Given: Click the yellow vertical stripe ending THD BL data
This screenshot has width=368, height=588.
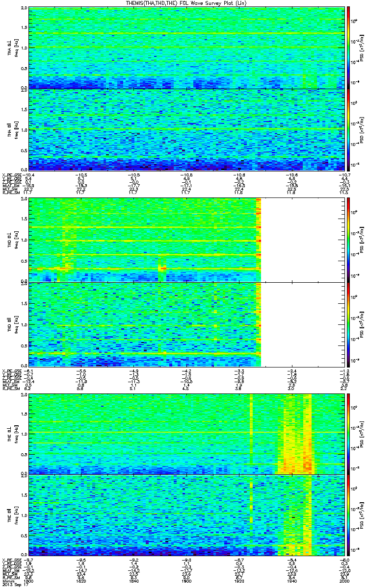Looking at the screenshot, I should click(x=258, y=240).
